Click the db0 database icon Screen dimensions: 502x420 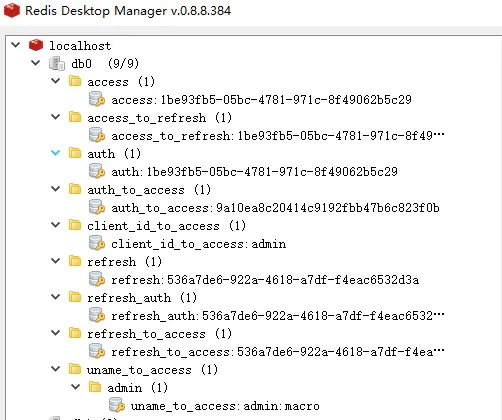click(57, 63)
